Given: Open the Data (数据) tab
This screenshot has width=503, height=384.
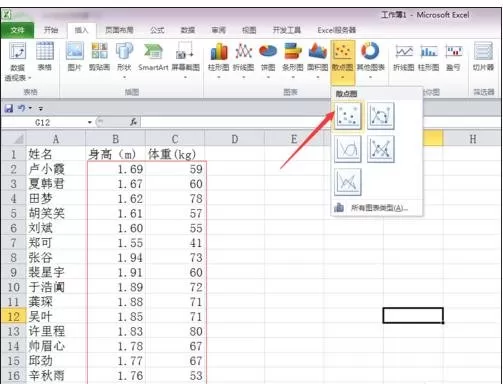Looking at the screenshot, I should 188,30.
